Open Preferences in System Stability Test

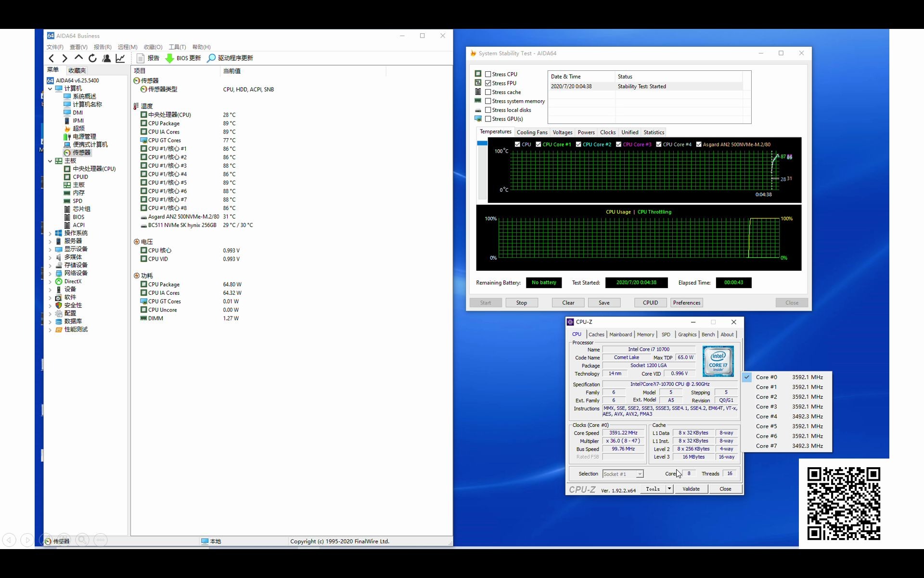point(687,303)
